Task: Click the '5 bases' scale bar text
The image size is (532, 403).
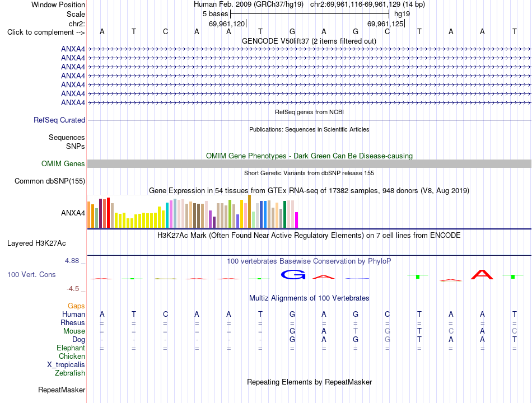Action: (x=215, y=14)
